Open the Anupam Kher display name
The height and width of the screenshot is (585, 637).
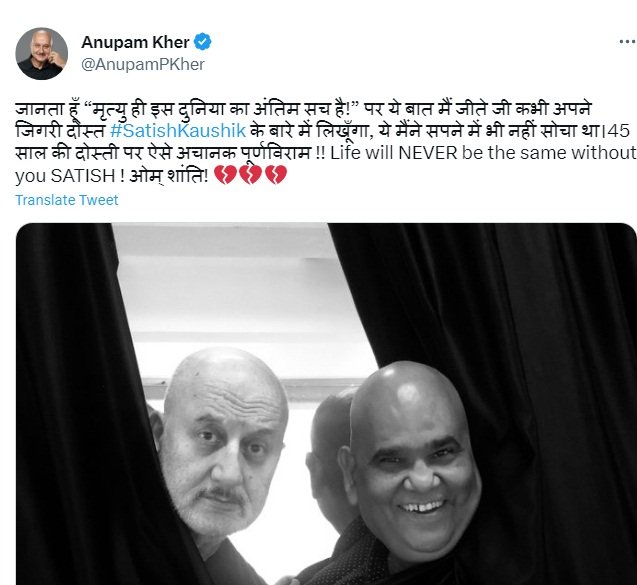pyautogui.click(x=135, y=42)
